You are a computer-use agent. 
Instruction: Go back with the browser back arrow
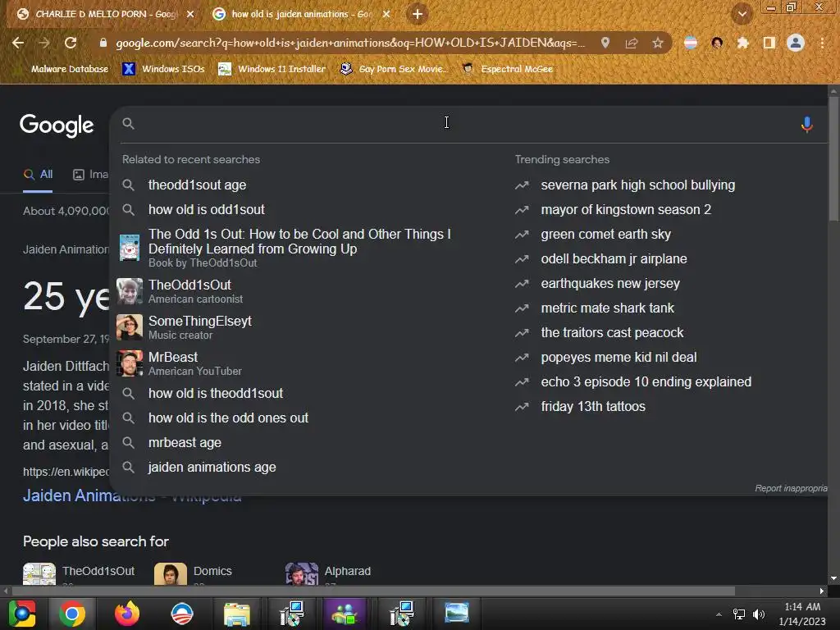click(18, 43)
